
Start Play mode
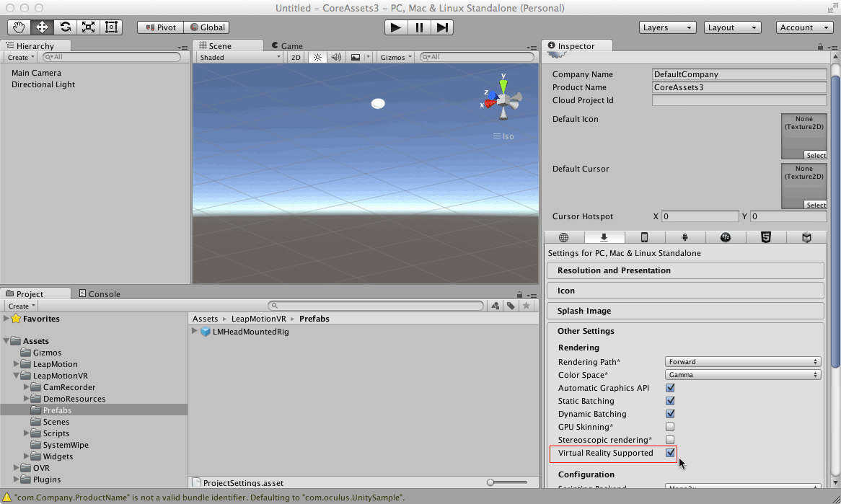(396, 27)
